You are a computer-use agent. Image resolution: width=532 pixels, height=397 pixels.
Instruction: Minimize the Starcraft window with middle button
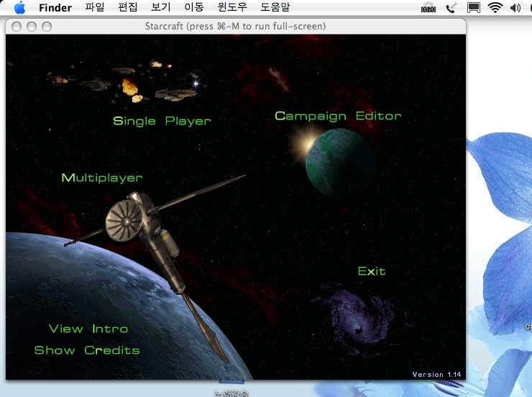[x=32, y=27]
